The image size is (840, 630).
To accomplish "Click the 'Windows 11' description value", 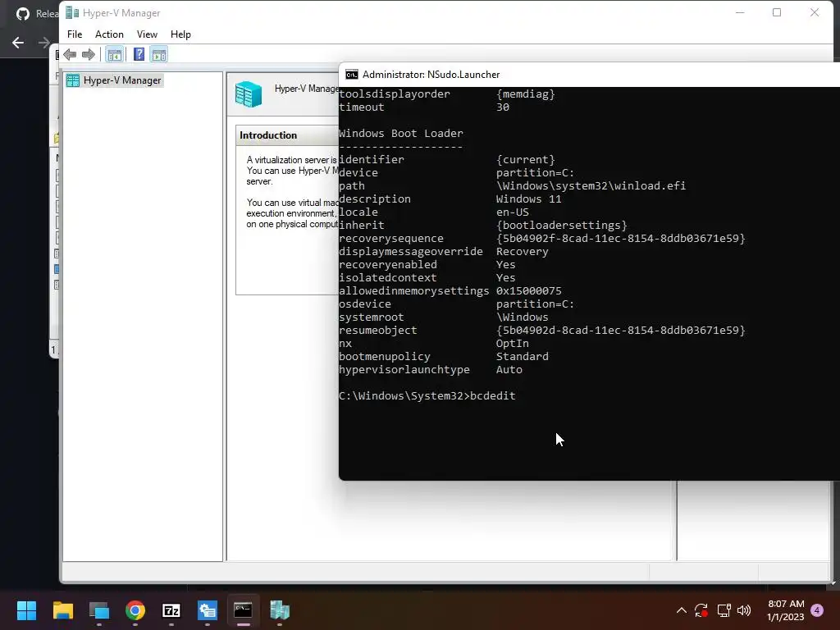I will click(529, 199).
